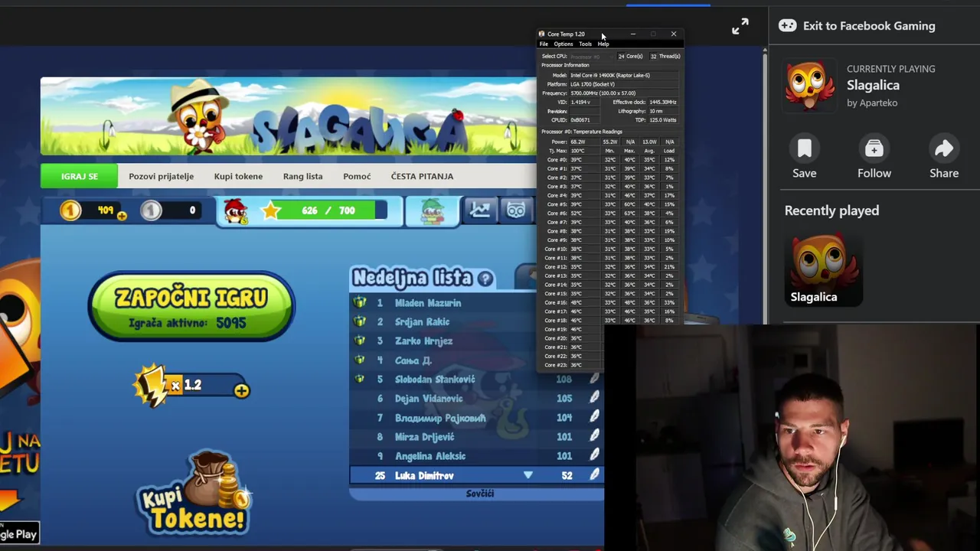Start a game with Započni igru button
980x551 pixels.
point(191,307)
